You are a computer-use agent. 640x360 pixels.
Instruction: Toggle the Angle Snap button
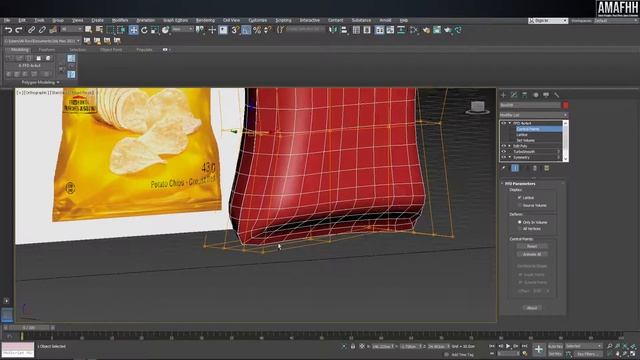pyautogui.click(x=246, y=30)
